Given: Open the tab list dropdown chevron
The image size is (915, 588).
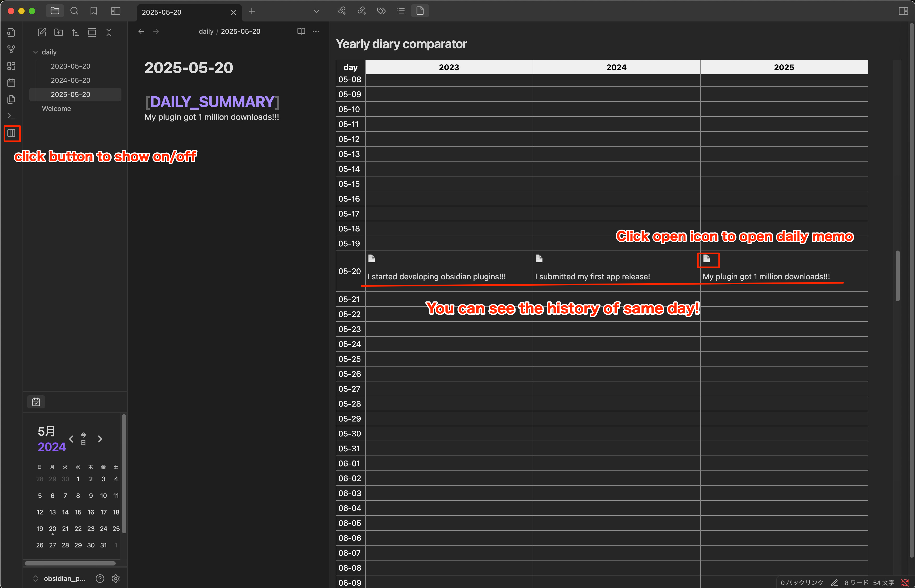Looking at the screenshot, I should point(316,11).
